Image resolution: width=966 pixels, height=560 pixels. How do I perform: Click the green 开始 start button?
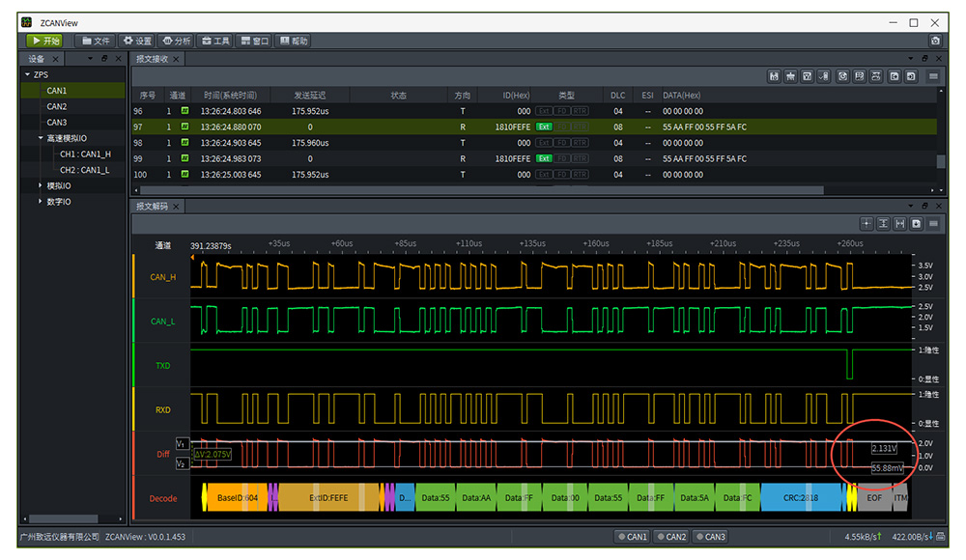click(x=44, y=41)
